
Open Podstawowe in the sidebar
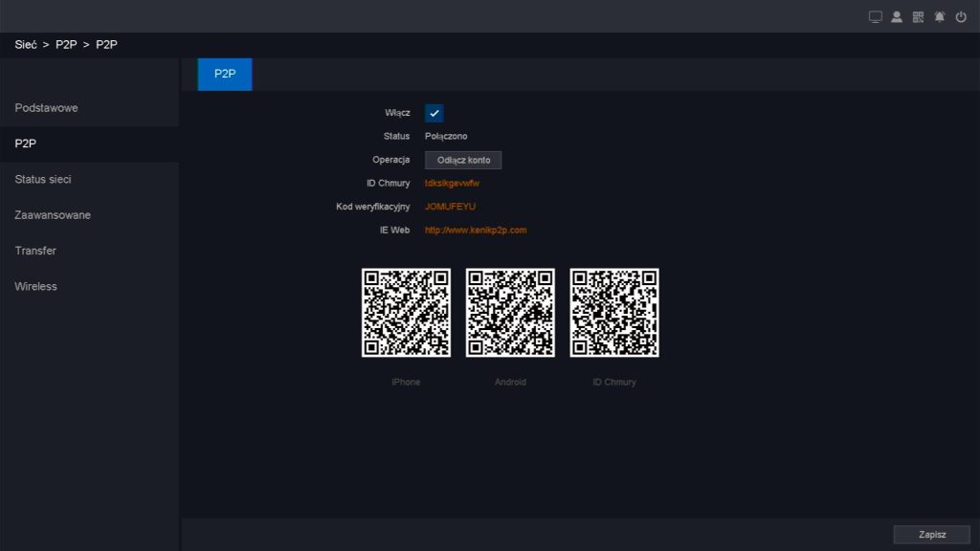47,108
